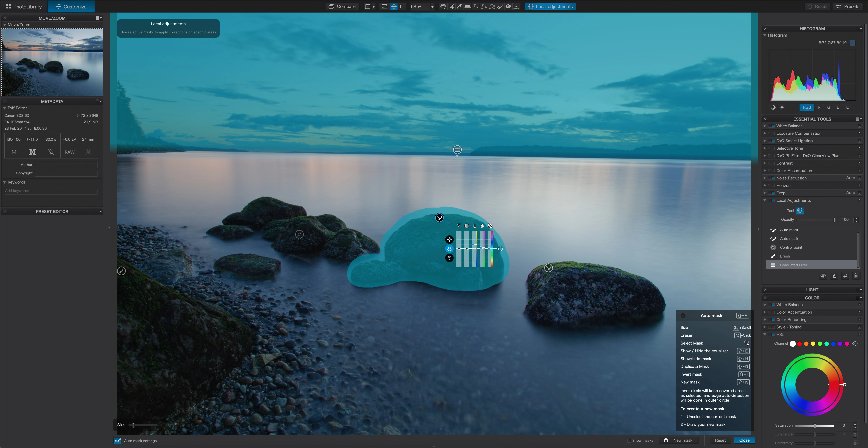This screenshot has width=868, height=448.
Task: Open the Repair bandage tool
Action: click(500, 6)
